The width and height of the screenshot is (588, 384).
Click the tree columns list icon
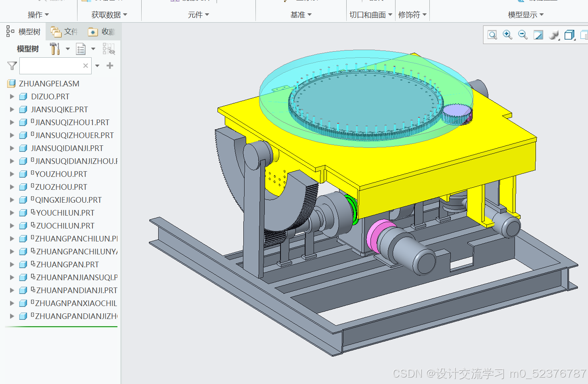[x=81, y=49]
